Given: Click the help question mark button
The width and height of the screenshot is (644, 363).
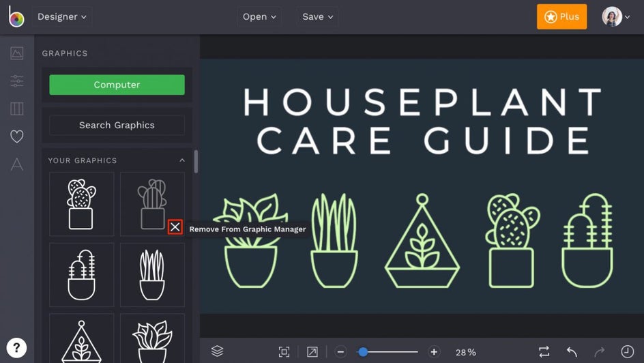Looking at the screenshot, I should 16,348.
